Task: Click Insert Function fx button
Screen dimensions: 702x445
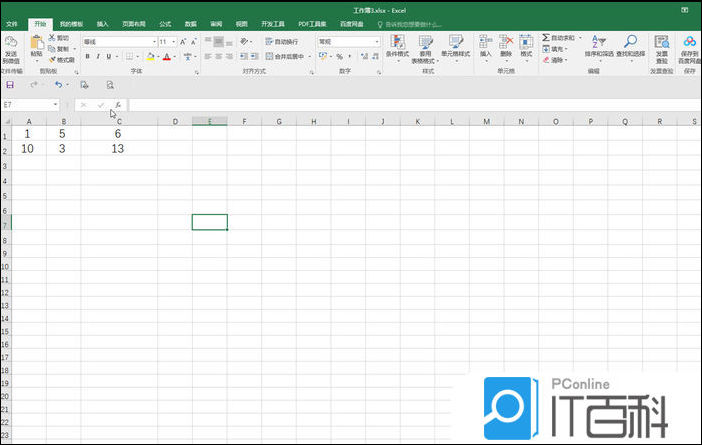Action: click(118, 105)
